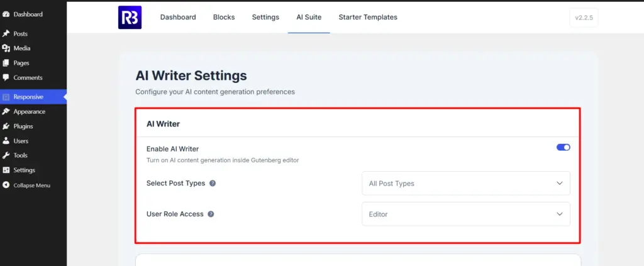The image size is (644, 266).
Task: Click the Settings sliders icon in sidebar
Action: point(6,170)
